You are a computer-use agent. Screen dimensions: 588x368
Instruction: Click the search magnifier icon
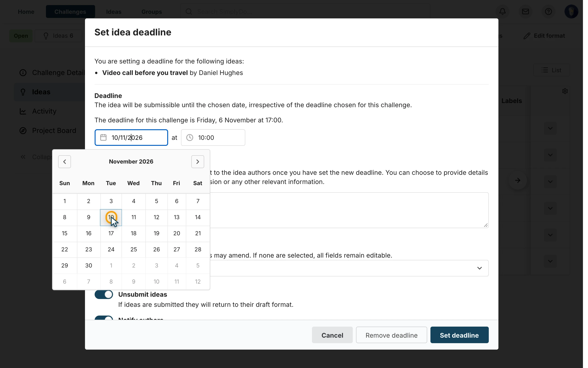click(x=189, y=11)
